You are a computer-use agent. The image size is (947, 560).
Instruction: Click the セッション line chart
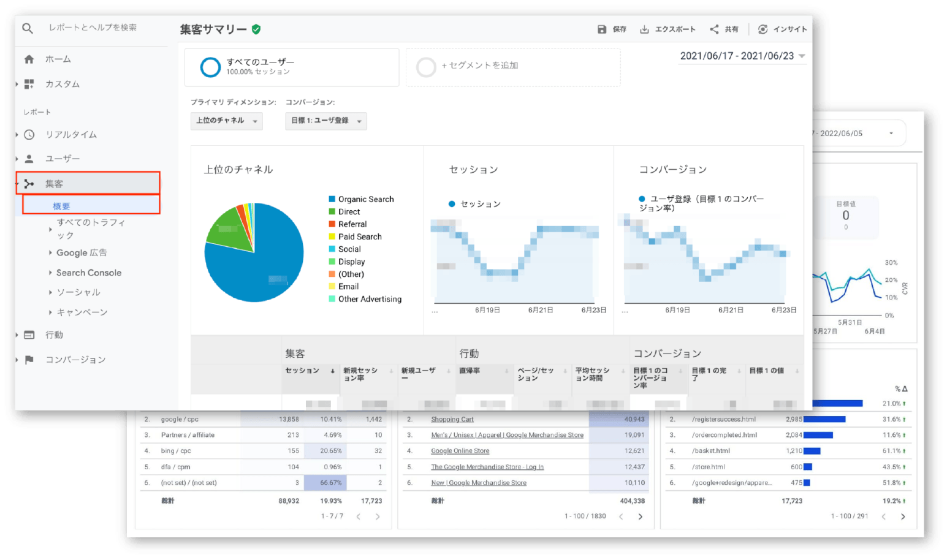click(x=515, y=260)
